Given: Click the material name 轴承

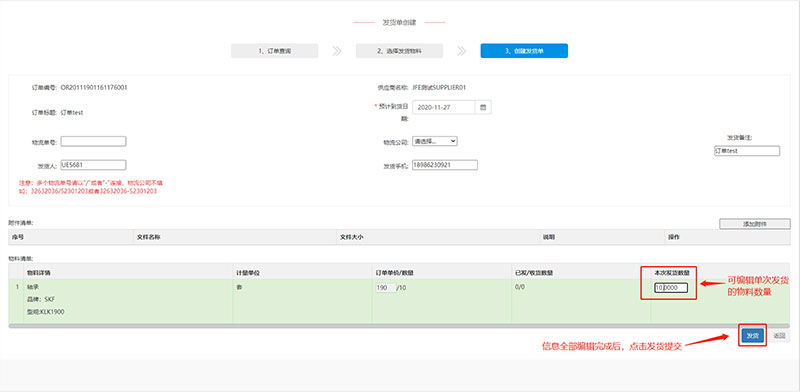Looking at the screenshot, I should [x=33, y=287].
